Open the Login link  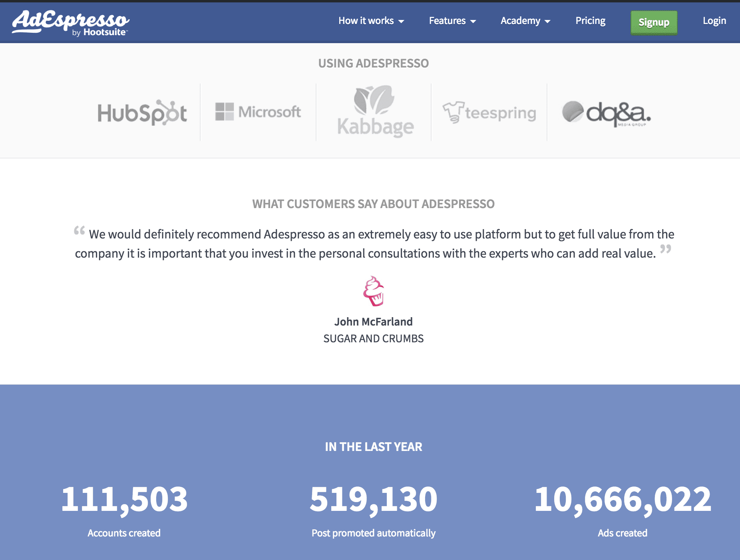pyautogui.click(x=714, y=21)
